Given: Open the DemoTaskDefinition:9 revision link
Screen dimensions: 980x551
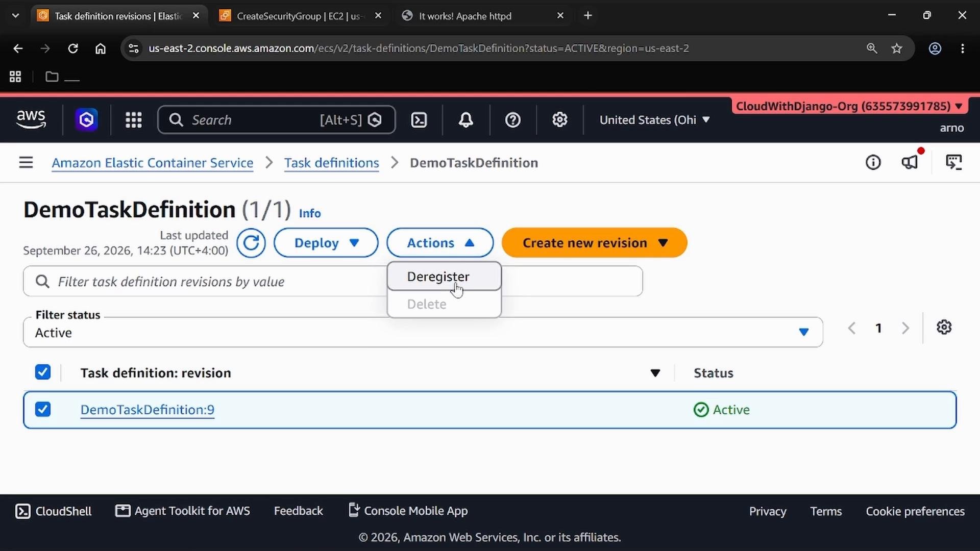Looking at the screenshot, I should 148,410.
